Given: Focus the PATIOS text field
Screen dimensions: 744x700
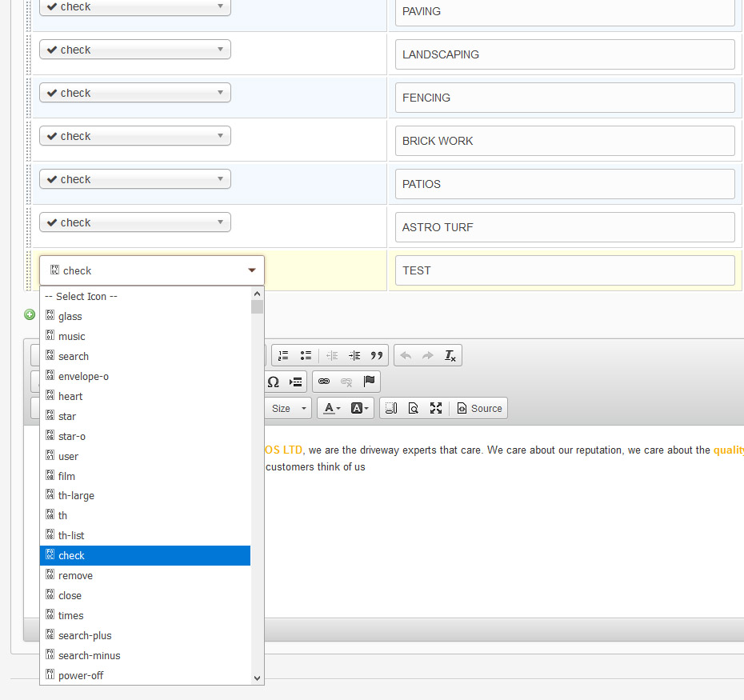Looking at the screenshot, I should (565, 184).
